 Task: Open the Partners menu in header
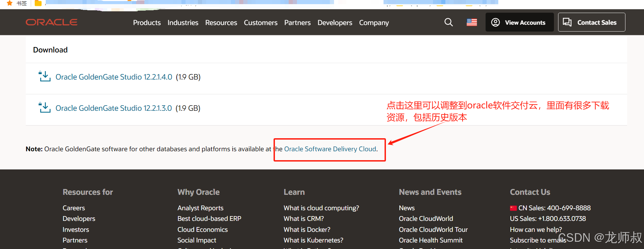pyautogui.click(x=297, y=23)
